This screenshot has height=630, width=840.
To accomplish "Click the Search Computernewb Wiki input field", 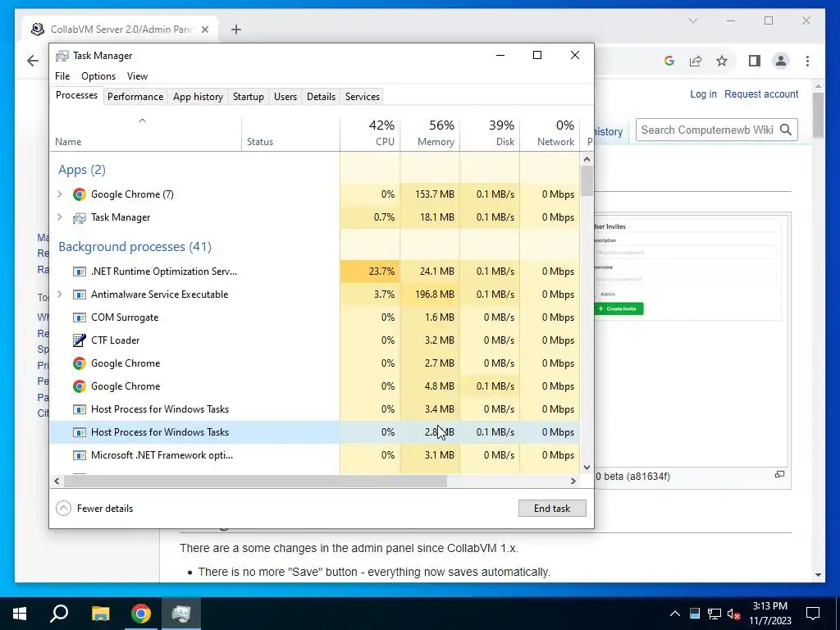I will pyautogui.click(x=707, y=130).
